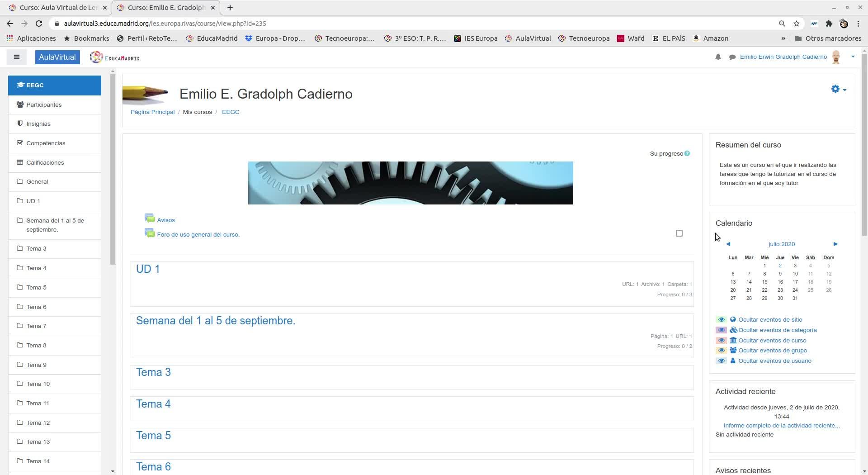Viewport: 868px width, 475px height.
Task: Click Ocultar eventos de categoría link
Action: coord(778,330)
